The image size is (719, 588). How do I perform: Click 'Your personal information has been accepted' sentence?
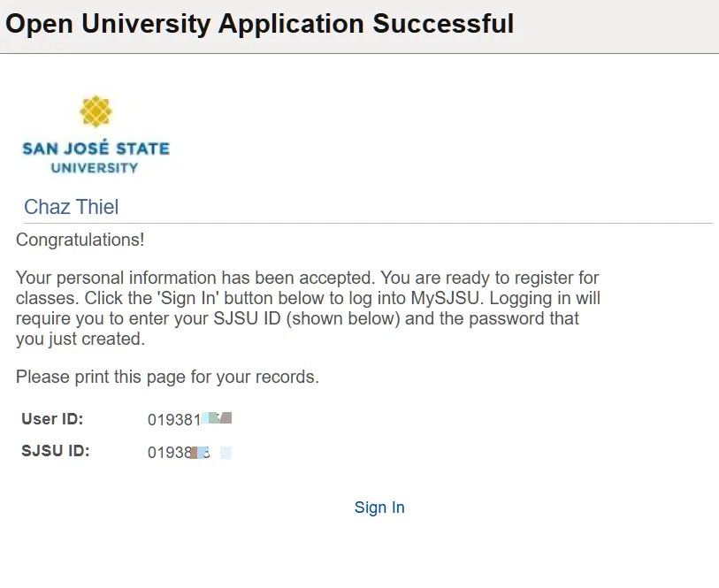pyautogui.click(x=177, y=278)
